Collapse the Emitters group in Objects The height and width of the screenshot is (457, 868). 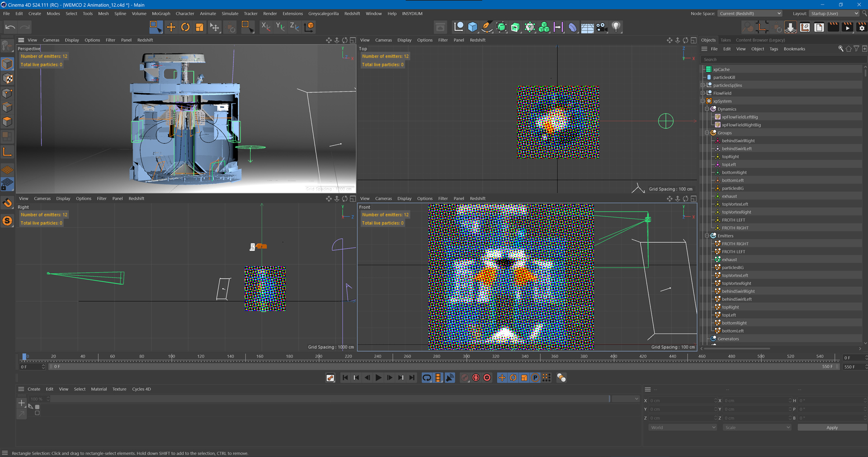tap(707, 236)
